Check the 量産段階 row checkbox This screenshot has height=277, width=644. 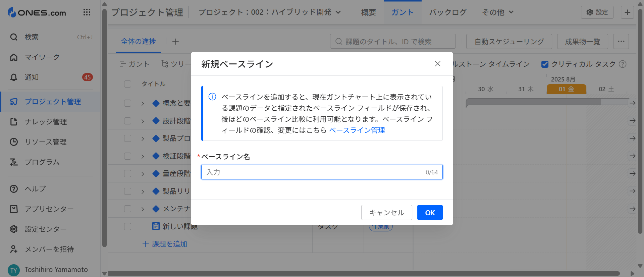[127, 173]
